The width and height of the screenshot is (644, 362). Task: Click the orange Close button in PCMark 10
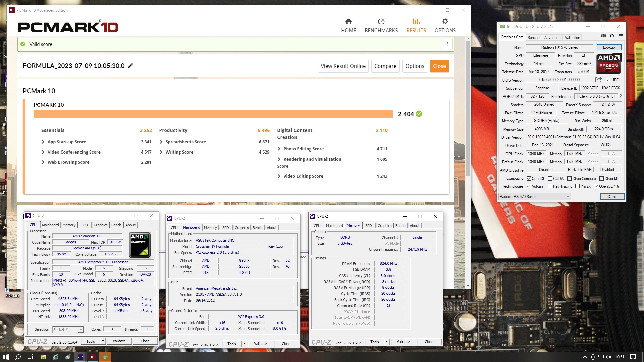[439, 66]
